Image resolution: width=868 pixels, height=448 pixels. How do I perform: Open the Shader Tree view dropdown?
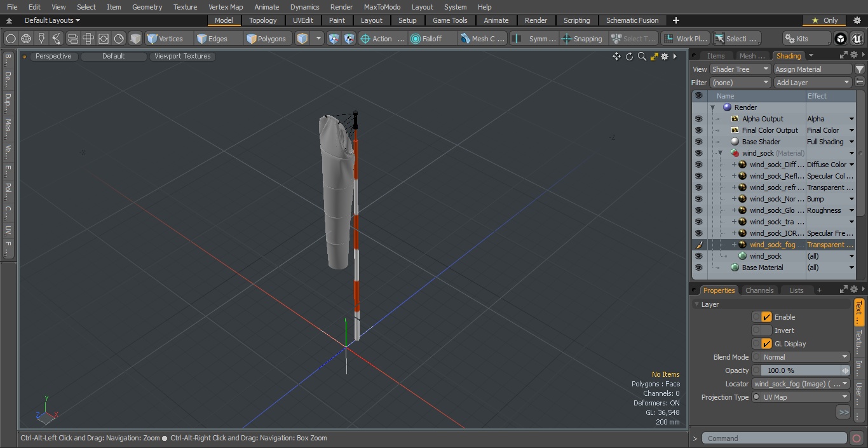tap(740, 69)
